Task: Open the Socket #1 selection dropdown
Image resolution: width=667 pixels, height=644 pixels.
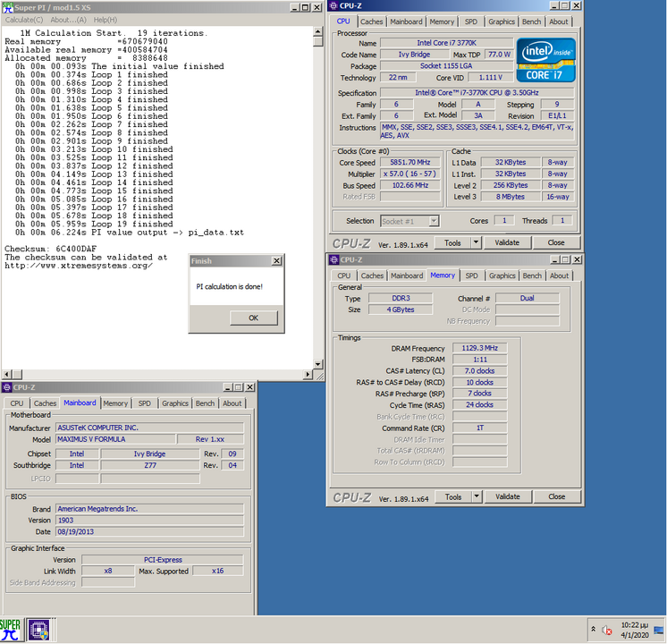Action: tap(434, 221)
